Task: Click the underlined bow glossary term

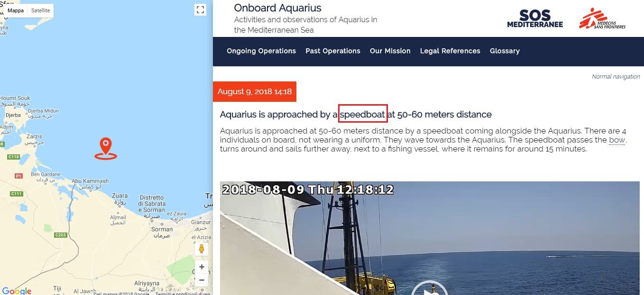Action: (x=617, y=140)
